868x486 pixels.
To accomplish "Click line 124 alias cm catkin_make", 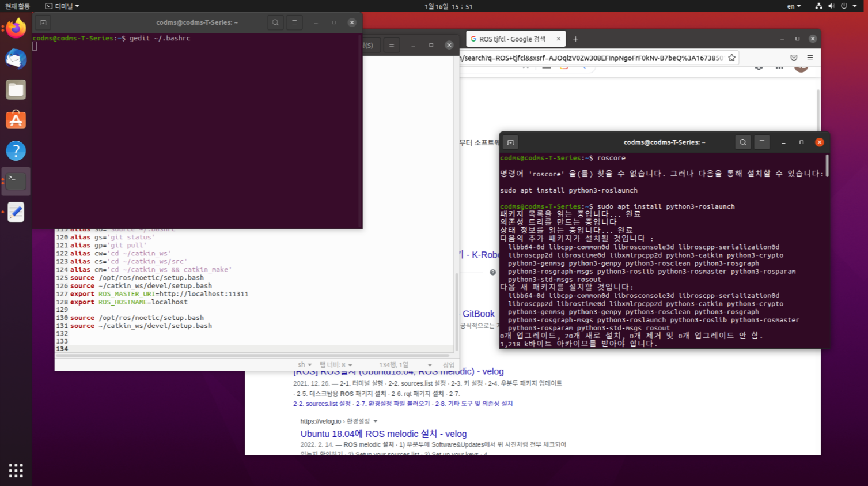I will 151,270.
